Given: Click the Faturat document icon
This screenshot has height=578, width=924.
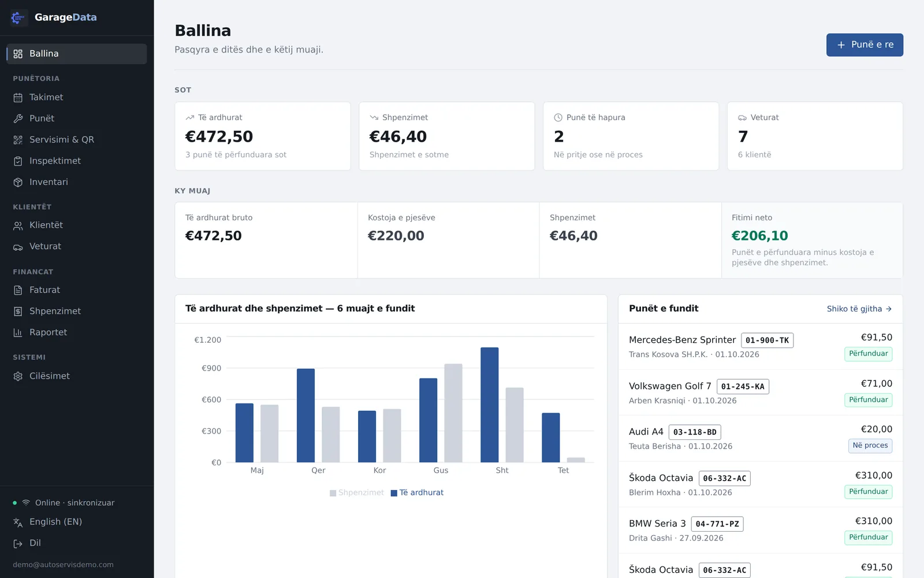Looking at the screenshot, I should tap(18, 290).
